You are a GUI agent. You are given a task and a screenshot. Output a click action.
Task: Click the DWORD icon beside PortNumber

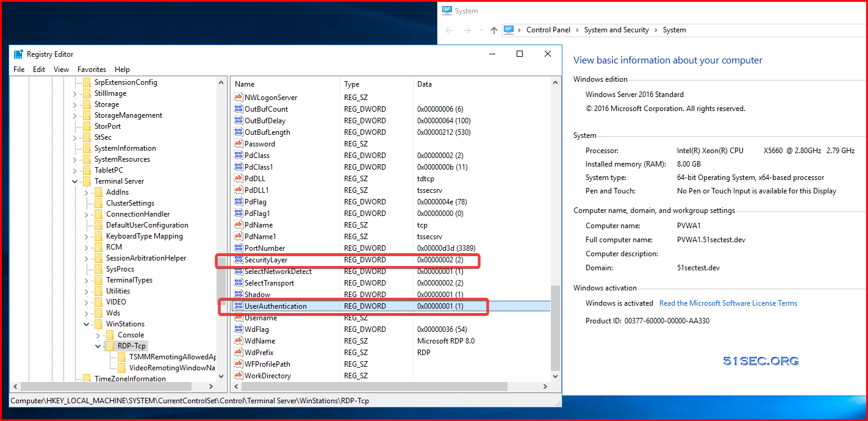(x=239, y=248)
